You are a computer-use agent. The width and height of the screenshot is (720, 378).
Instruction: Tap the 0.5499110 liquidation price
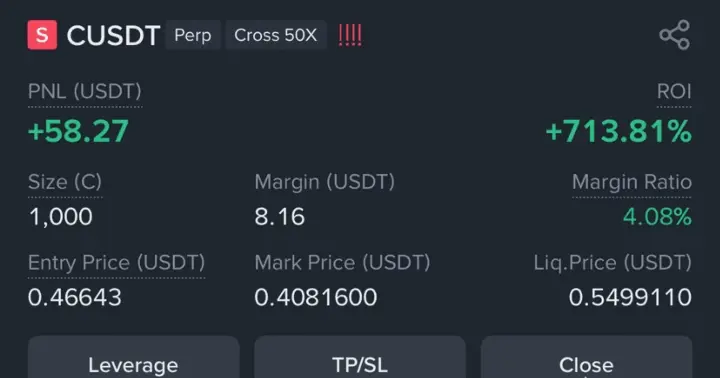pyautogui.click(x=630, y=297)
